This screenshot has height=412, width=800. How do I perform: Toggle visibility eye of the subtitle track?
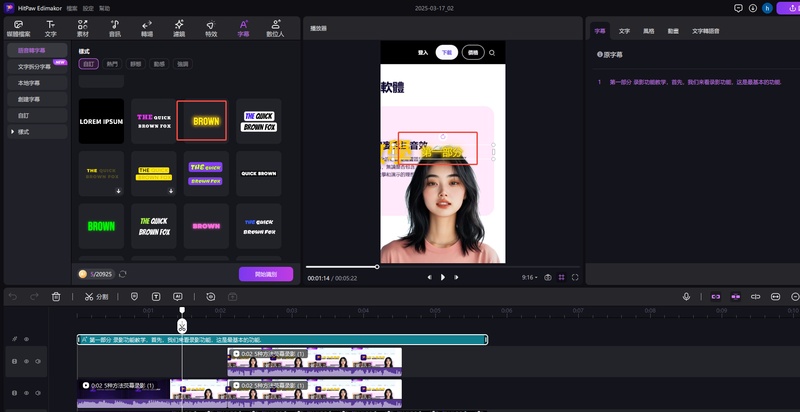click(x=26, y=340)
